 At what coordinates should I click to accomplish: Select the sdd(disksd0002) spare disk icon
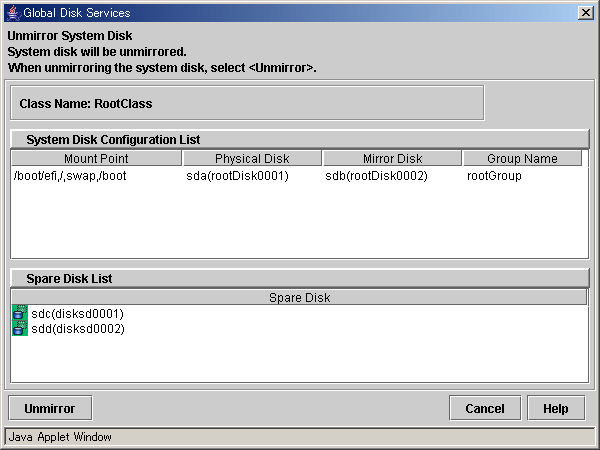[x=20, y=328]
